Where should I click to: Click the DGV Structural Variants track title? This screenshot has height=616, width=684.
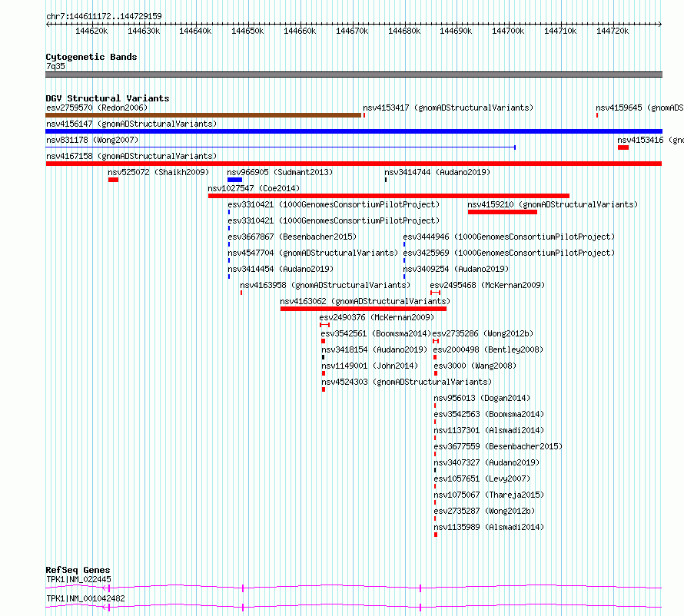click(x=108, y=98)
